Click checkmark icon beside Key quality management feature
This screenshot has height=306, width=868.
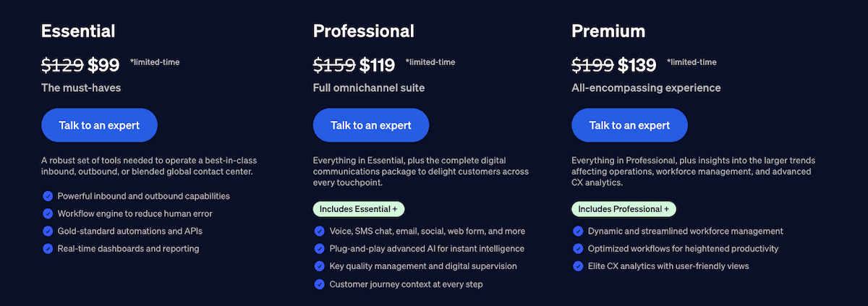click(x=319, y=266)
